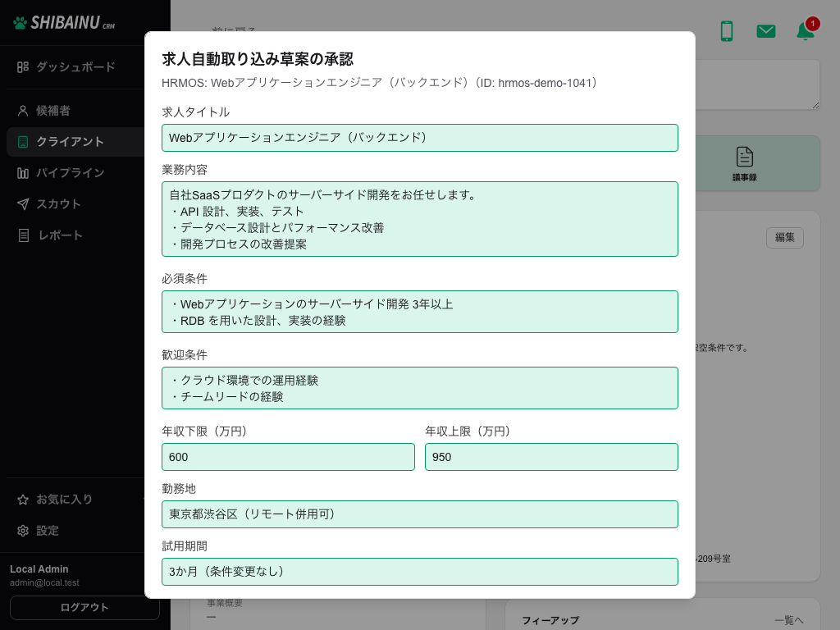Open the mail envelope icon
840x630 pixels.
(766, 31)
